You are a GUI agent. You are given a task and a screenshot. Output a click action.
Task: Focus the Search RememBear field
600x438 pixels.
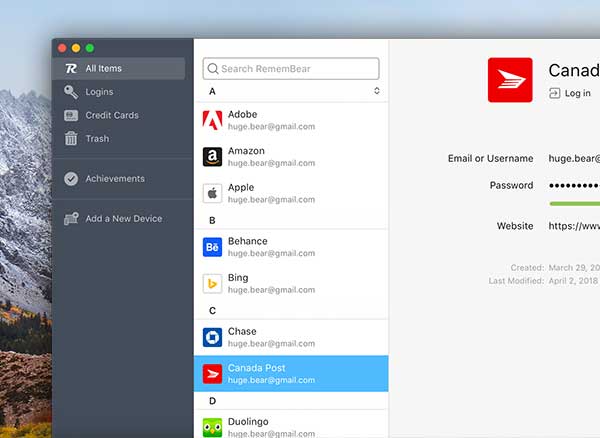[x=291, y=68]
